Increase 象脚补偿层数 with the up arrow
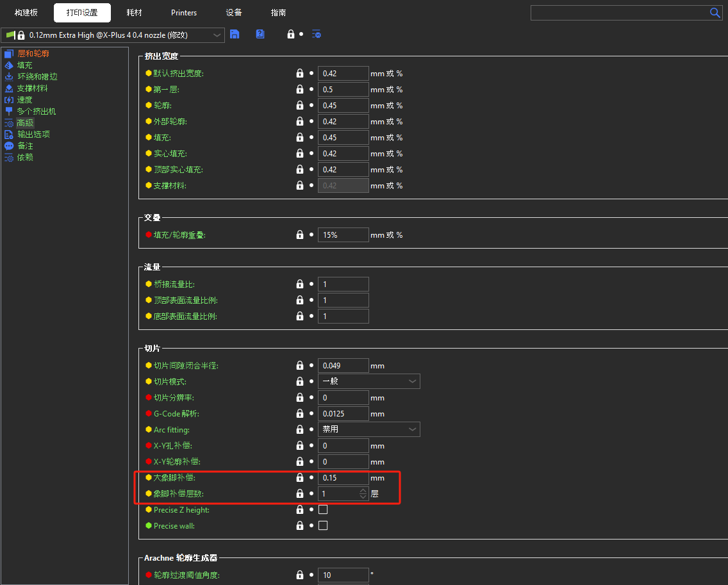728x585 pixels. [x=363, y=490]
